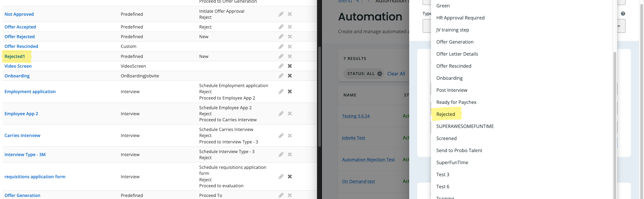The image size is (644, 199).
Task: Click the left table vertical scrollbar
Action: point(320,96)
